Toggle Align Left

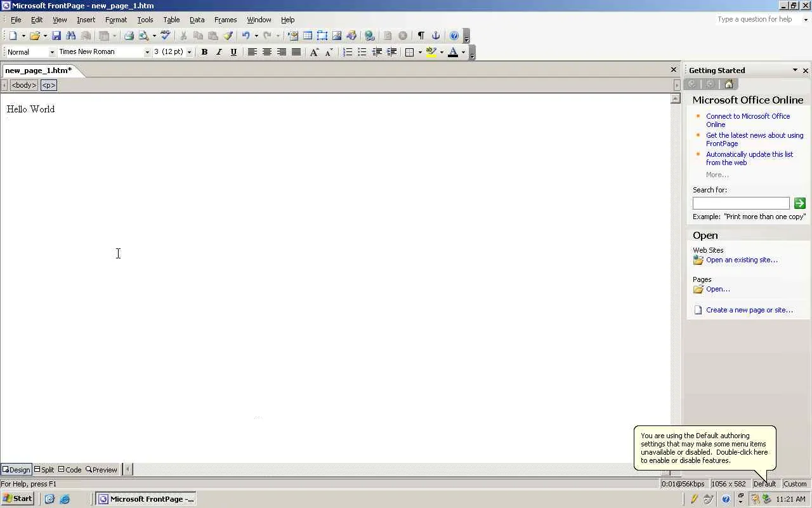(252, 52)
